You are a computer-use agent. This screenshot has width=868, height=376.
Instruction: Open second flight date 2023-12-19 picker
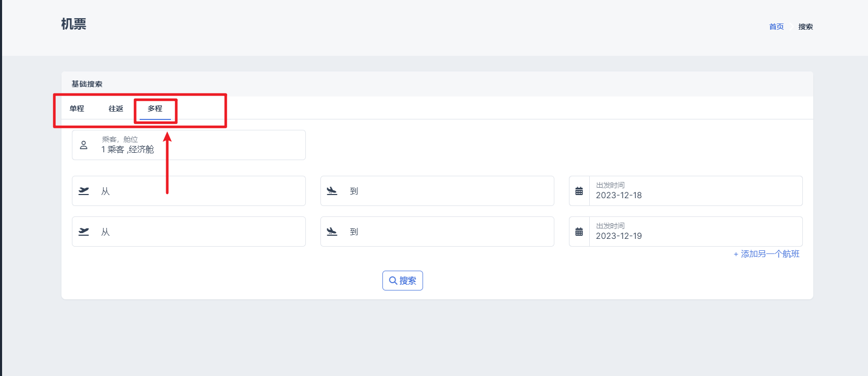coord(695,232)
